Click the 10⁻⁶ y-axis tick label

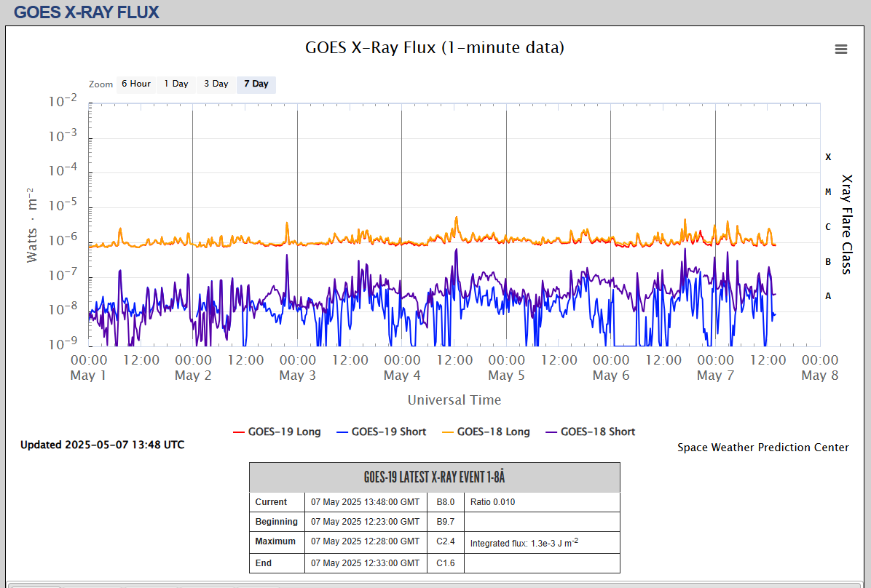[63, 240]
